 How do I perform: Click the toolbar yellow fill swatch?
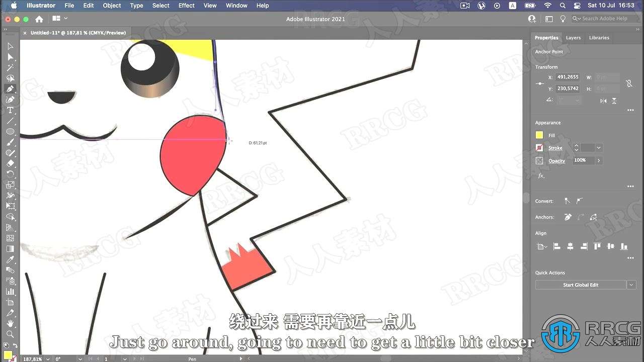pyautogui.click(x=8, y=354)
